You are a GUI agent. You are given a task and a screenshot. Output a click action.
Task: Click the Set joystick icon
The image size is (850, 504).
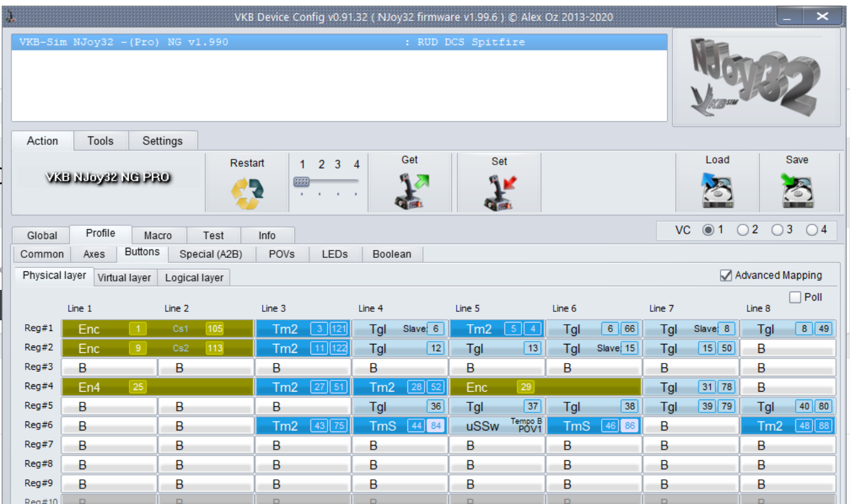point(500,193)
